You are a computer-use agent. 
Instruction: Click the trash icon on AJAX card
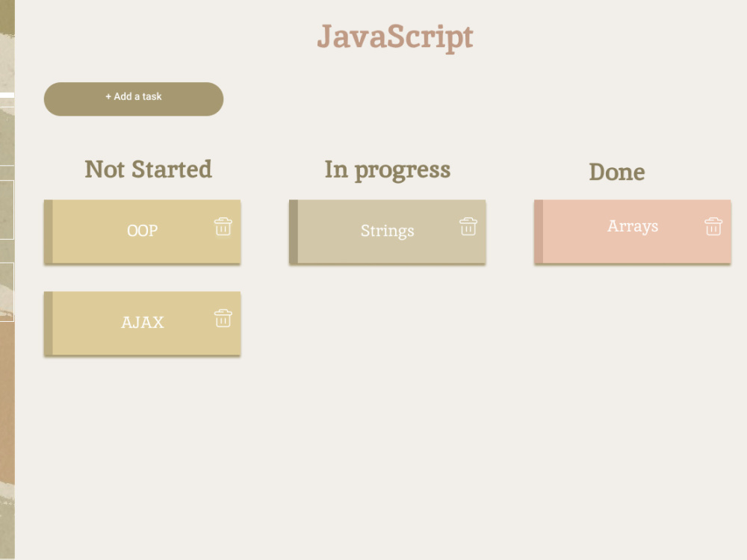pyautogui.click(x=223, y=318)
